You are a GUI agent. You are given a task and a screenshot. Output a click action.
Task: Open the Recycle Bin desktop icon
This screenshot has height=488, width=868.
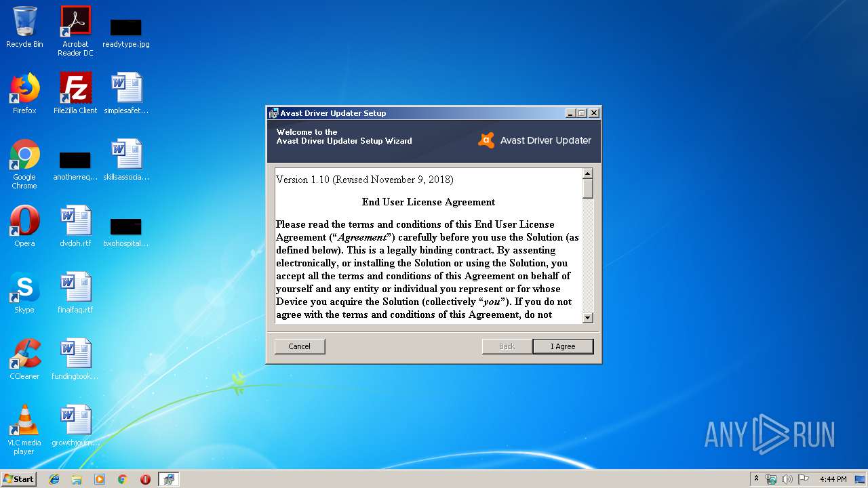tap(24, 27)
